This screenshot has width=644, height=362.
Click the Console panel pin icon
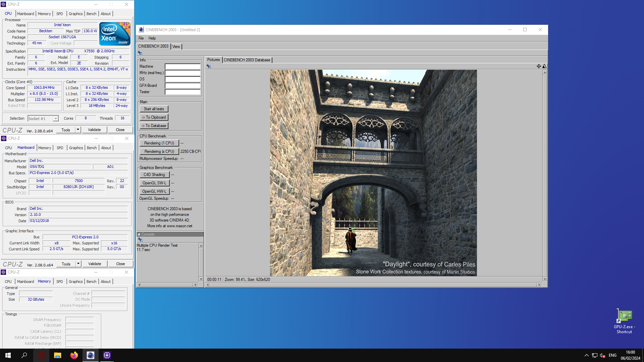[x=140, y=240]
